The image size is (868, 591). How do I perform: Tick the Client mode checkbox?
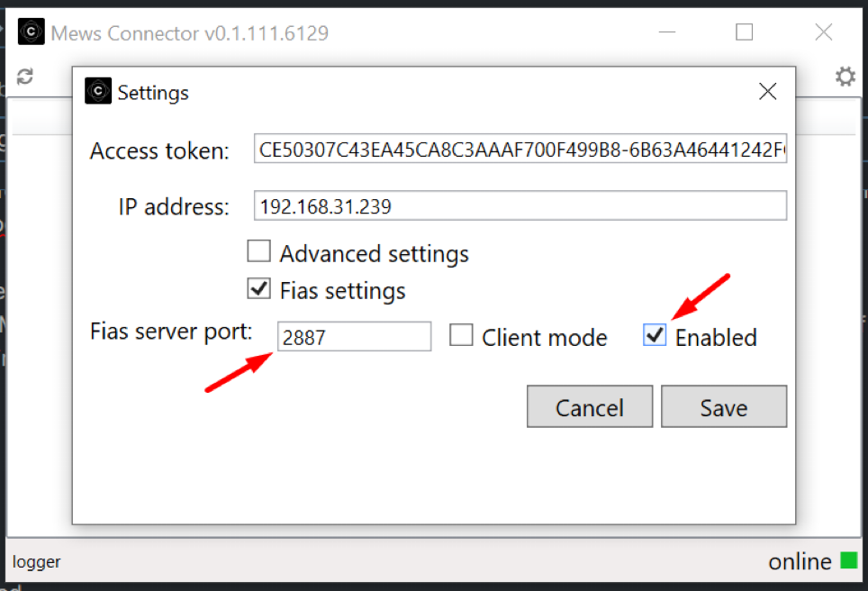461,336
